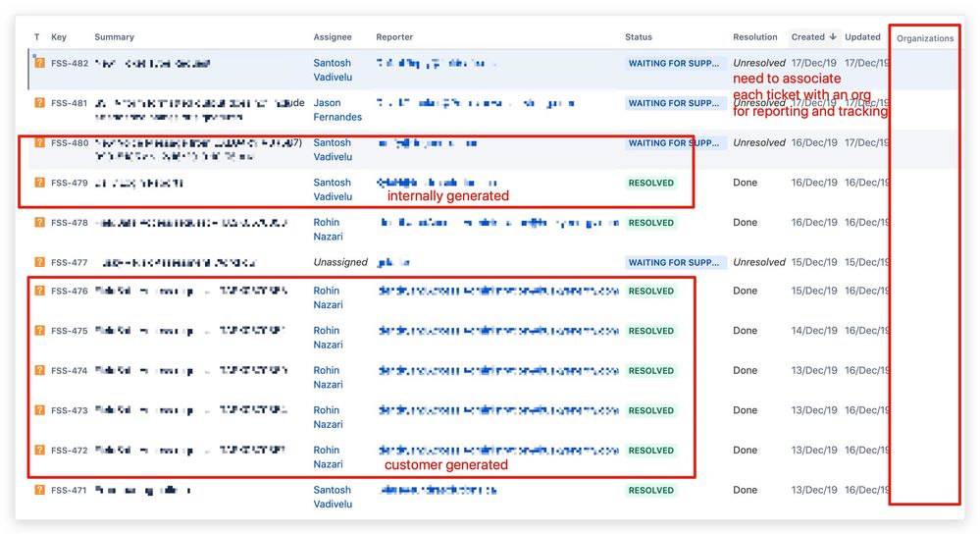This screenshot has height=534, width=980.
Task: Open the blurred summary of FSS-478
Action: 191,223
